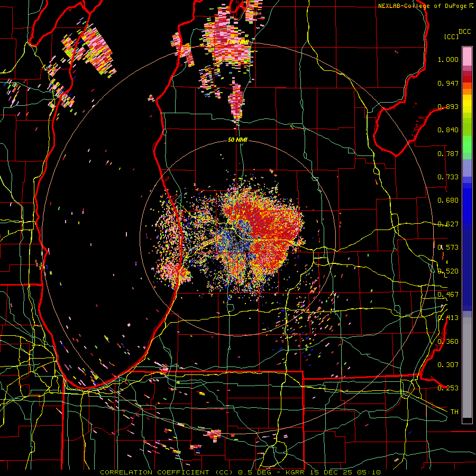Image resolution: width=476 pixels, height=476 pixels.
Task: Click the DCC label above the color bar
Action: pyautogui.click(x=464, y=32)
